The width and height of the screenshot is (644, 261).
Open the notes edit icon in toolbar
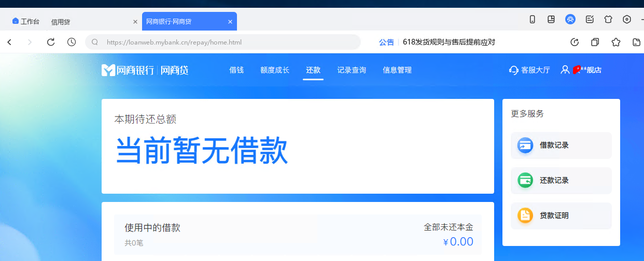(589, 19)
